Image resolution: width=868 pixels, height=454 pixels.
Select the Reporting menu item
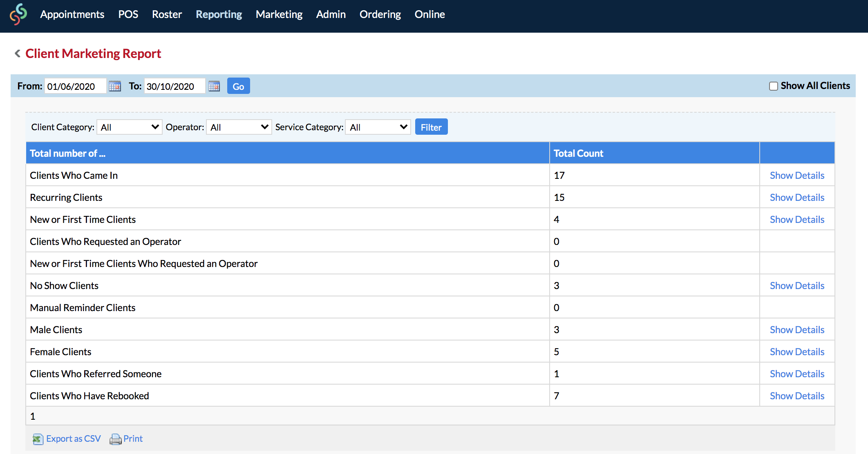tap(219, 14)
